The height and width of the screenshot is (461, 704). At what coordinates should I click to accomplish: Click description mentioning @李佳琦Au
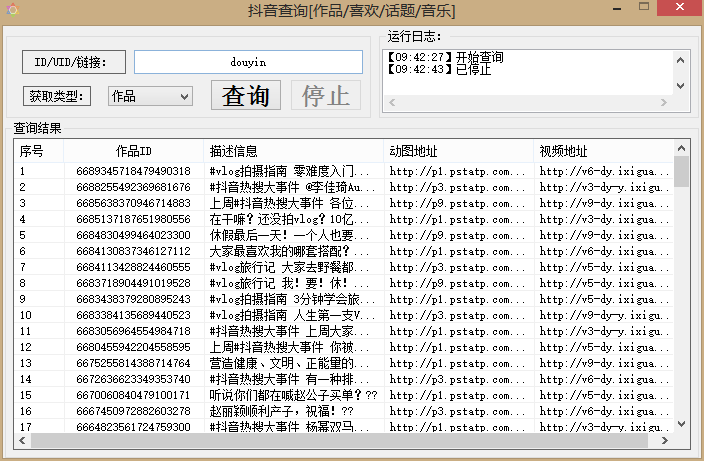pos(292,187)
